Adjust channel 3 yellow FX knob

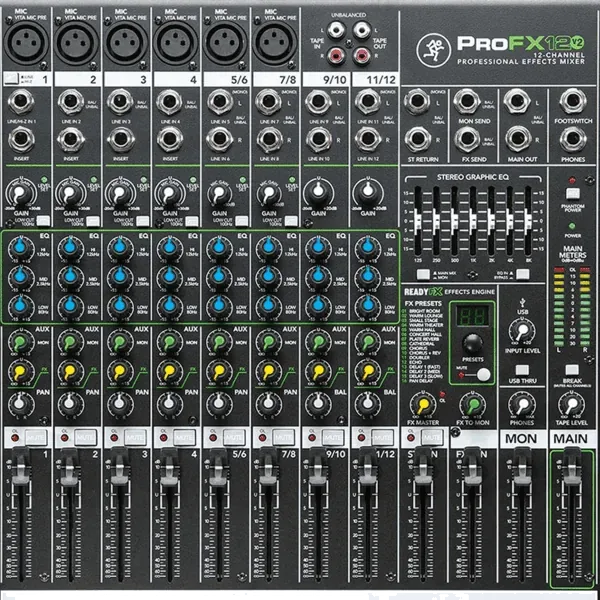(x=119, y=371)
